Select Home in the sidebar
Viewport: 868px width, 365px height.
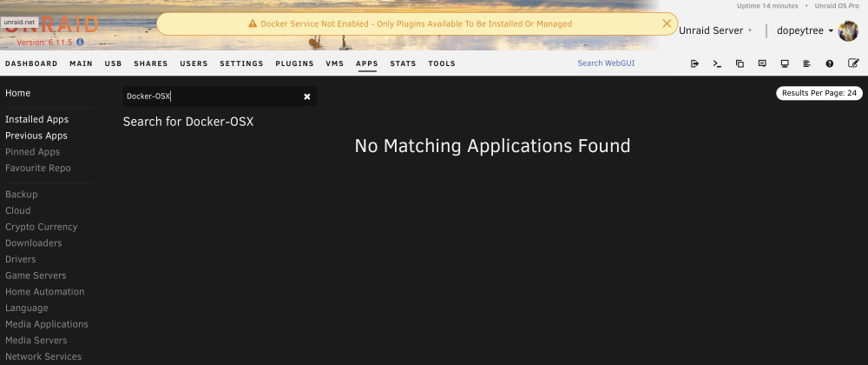point(17,93)
